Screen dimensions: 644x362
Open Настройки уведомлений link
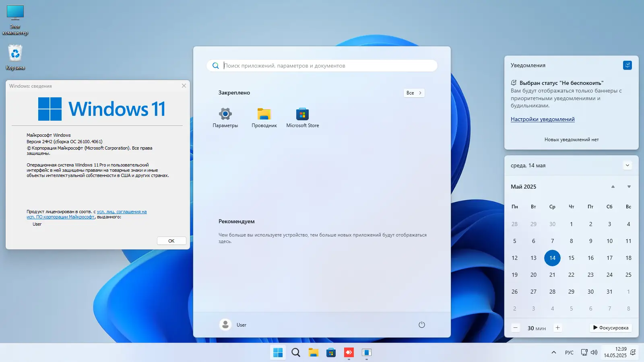point(542,119)
